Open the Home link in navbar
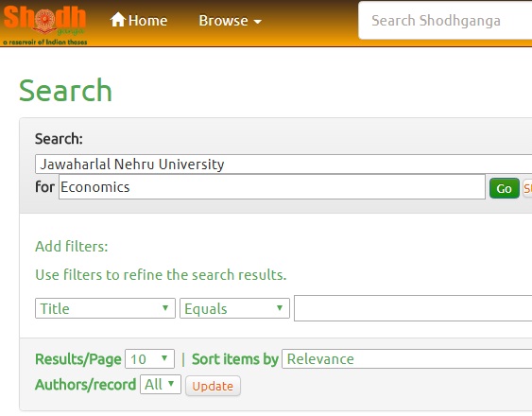This screenshot has height=416, width=532. click(139, 21)
